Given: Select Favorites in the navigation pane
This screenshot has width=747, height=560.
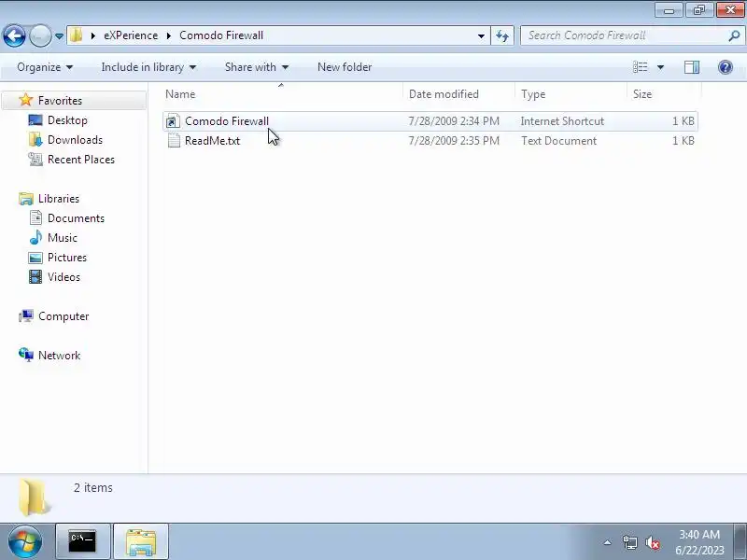Looking at the screenshot, I should coord(60,101).
